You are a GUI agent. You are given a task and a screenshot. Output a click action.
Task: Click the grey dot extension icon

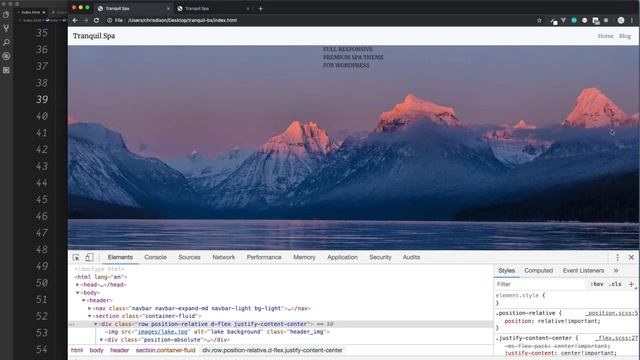tap(606, 20)
